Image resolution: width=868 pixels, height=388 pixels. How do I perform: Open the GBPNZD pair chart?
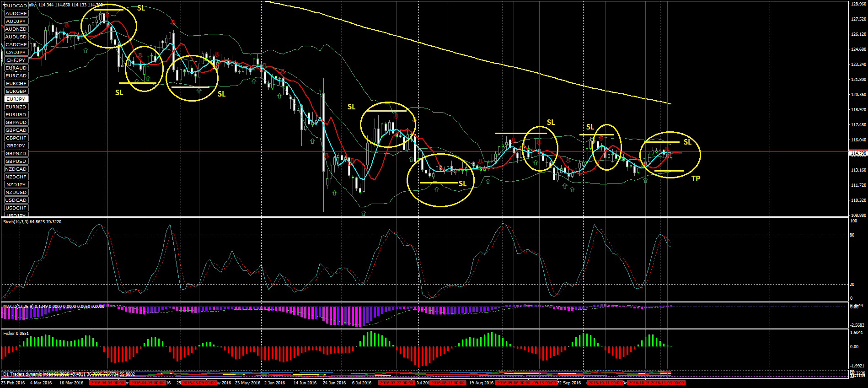[x=16, y=153]
